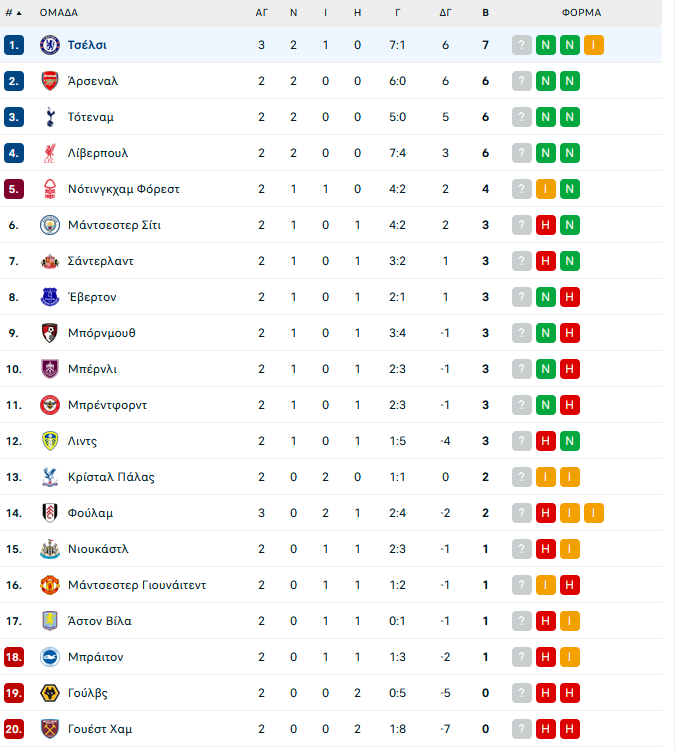The width and height of the screenshot is (675, 750).
Task: Click the Manchester United crest icon
Action: [x=50, y=585]
